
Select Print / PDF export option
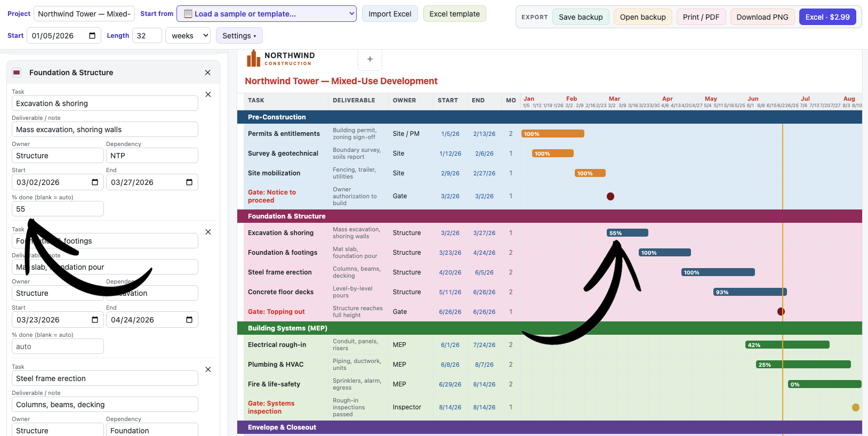tap(701, 17)
